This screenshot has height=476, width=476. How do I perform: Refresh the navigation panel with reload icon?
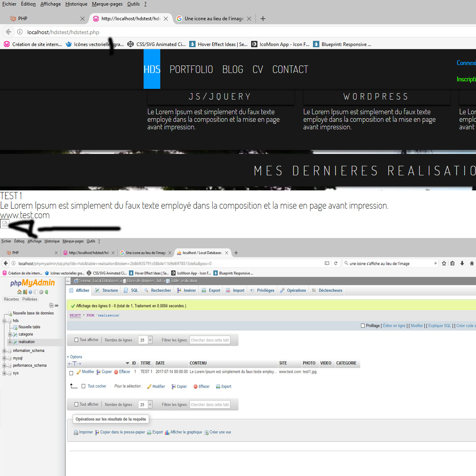(46, 292)
